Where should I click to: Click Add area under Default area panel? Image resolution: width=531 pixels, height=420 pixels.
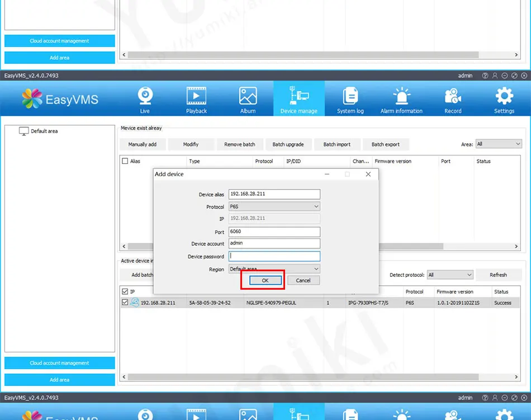[60, 380]
